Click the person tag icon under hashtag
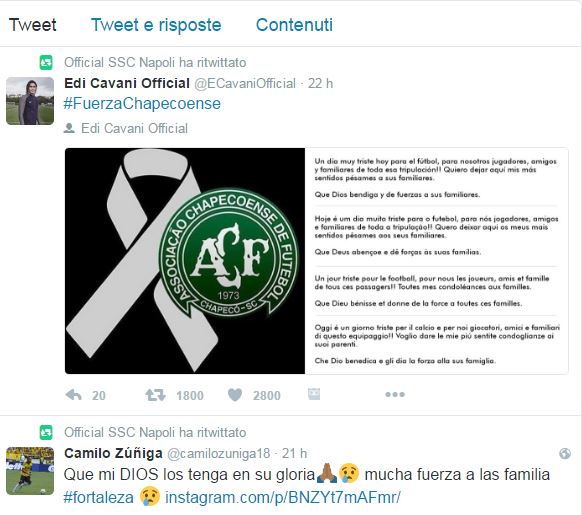 click(x=69, y=128)
